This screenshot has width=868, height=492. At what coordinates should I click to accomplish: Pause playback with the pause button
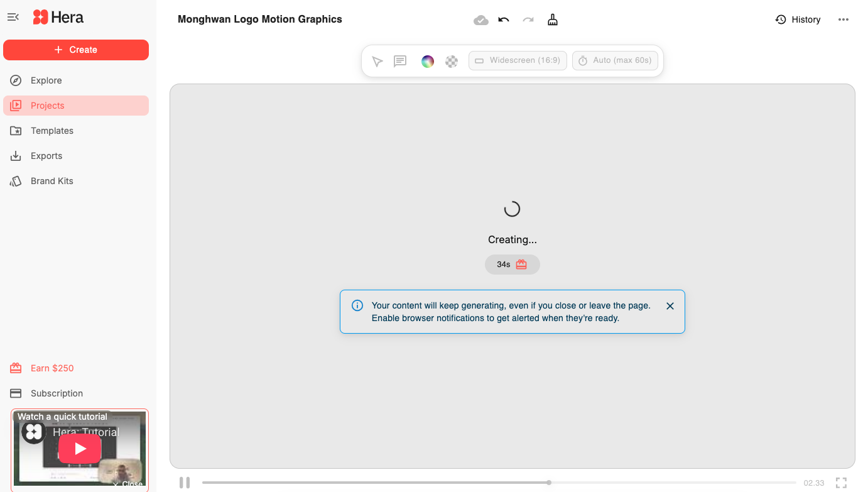[x=185, y=483]
